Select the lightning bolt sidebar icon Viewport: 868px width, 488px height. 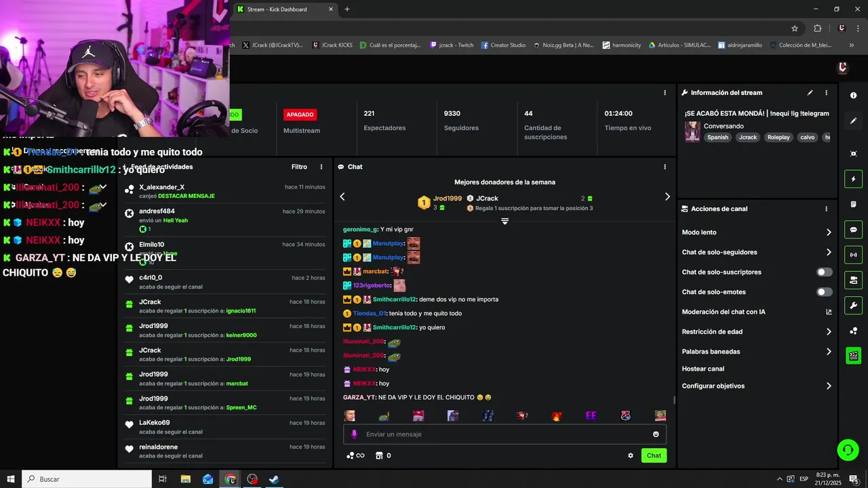(x=853, y=179)
